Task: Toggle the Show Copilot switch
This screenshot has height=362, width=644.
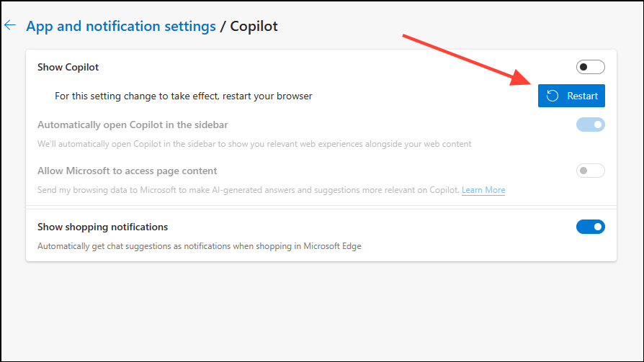Action: coord(590,67)
